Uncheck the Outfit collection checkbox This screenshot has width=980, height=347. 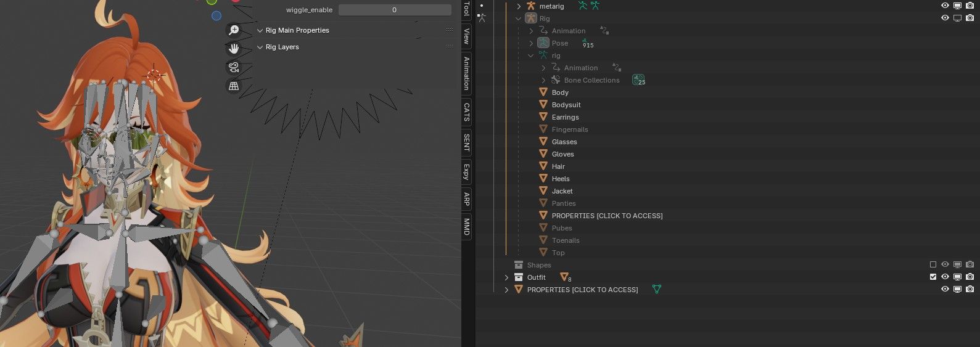click(933, 277)
